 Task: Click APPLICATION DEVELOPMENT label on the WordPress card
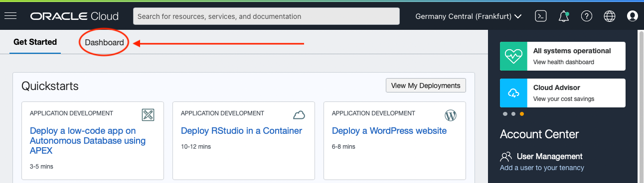coord(373,113)
